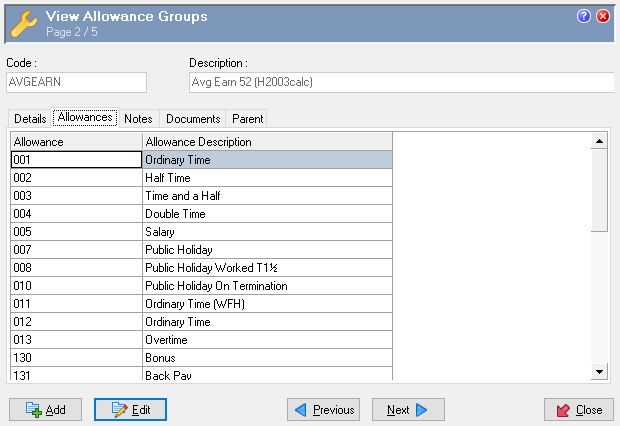This screenshot has height=426, width=620.
Task: Open the Notes tab
Action: coord(139,119)
